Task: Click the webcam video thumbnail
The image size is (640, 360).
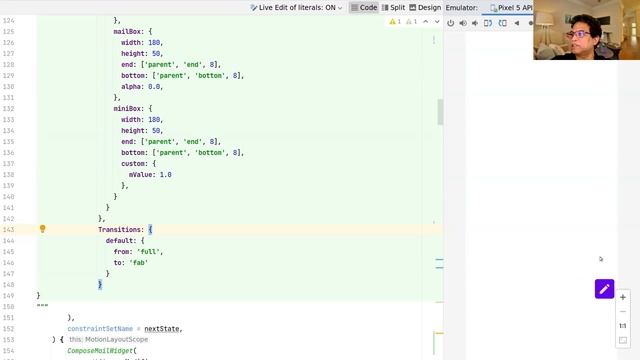Action: click(587, 30)
